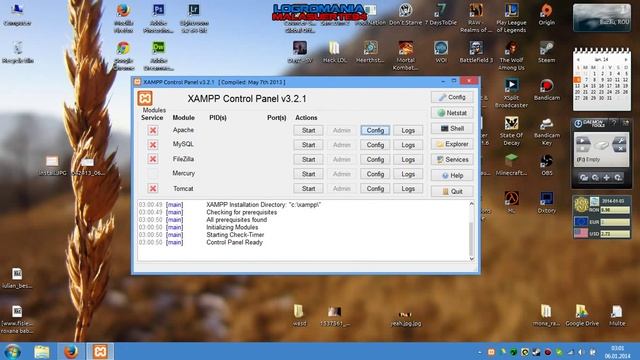Open the MySQL Config menu
640x360 pixels.
[x=375, y=145]
